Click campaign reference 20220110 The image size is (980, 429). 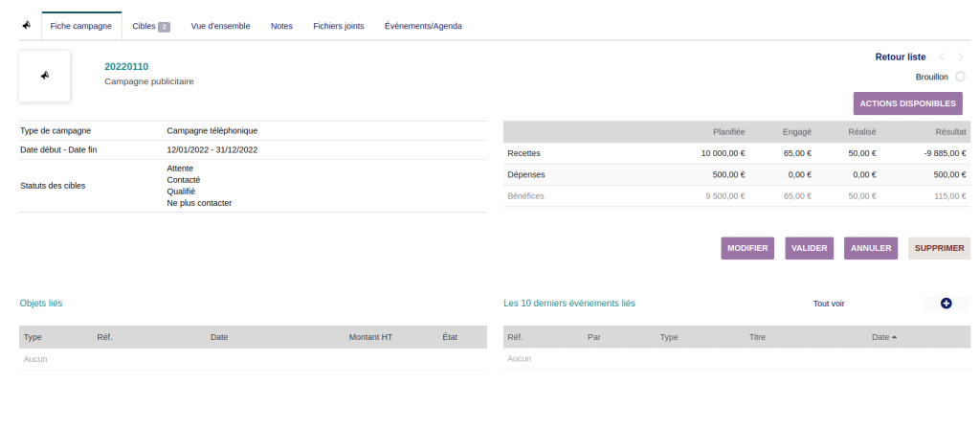(126, 66)
